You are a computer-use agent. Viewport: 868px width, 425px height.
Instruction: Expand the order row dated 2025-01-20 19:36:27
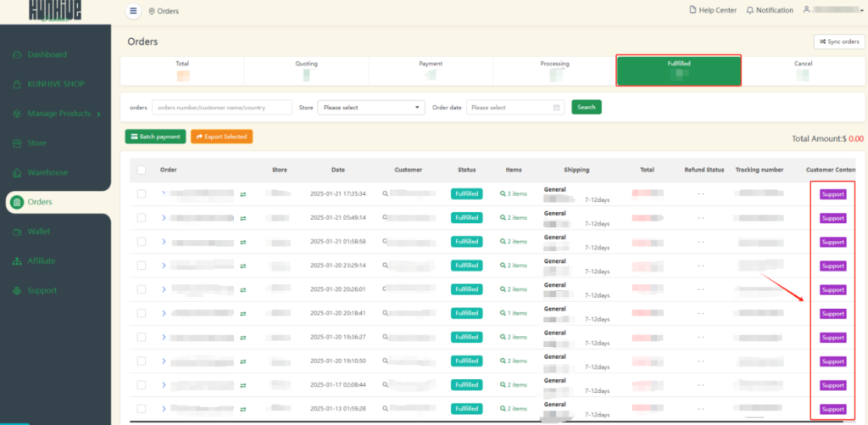coord(164,337)
